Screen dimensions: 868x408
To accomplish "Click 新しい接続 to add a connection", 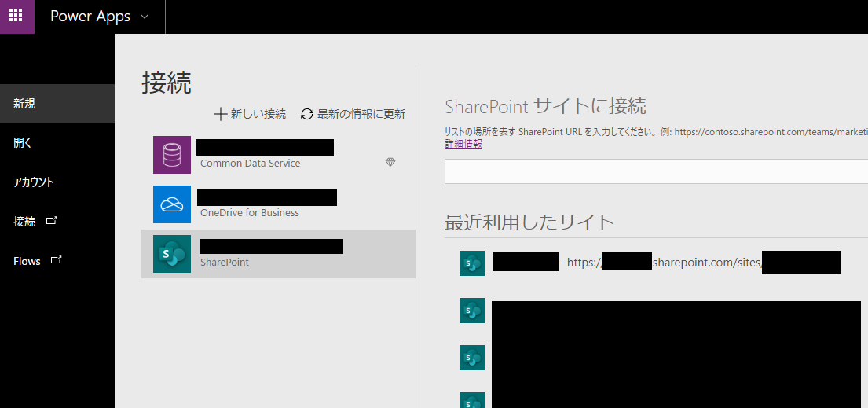I will click(x=250, y=114).
